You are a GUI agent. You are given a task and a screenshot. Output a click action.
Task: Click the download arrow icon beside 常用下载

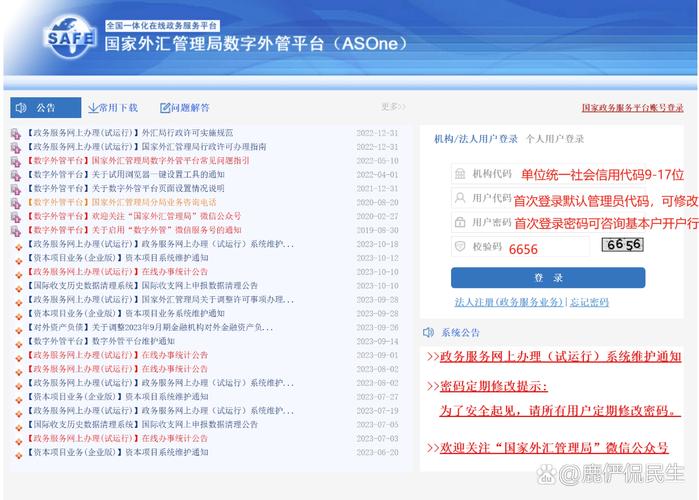click(x=93, y=108)
